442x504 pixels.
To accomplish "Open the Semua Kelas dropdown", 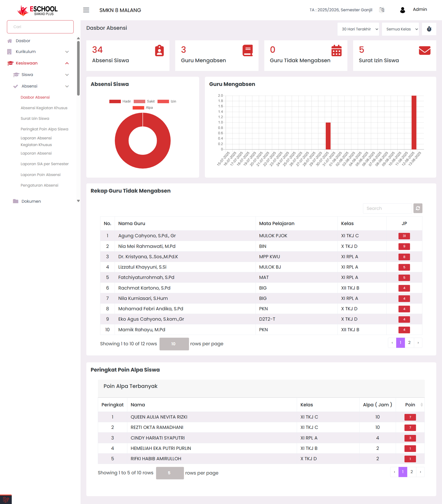I will [400, 29].
